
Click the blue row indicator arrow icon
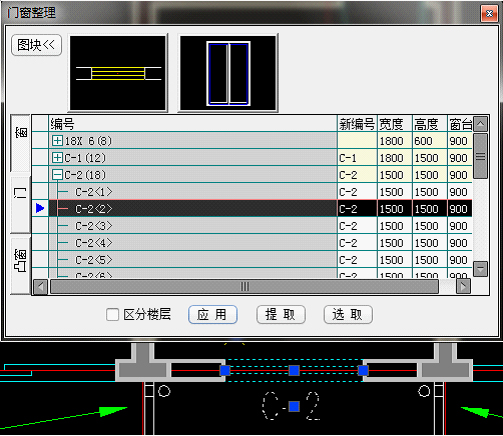pos(40,208)
